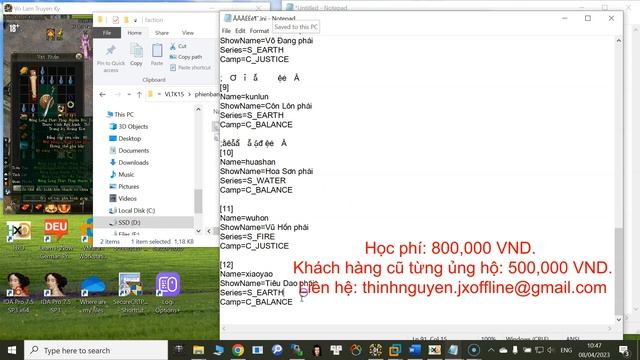Screen dimensions: 640x360
Task: Open Notepad's Edit menu
Action: coord(240,31)
